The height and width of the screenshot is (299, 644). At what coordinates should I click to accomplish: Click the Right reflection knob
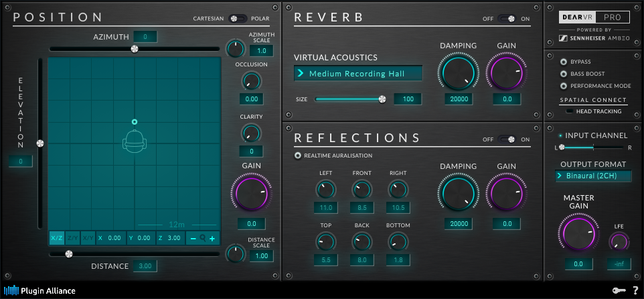tap(398, 190)
